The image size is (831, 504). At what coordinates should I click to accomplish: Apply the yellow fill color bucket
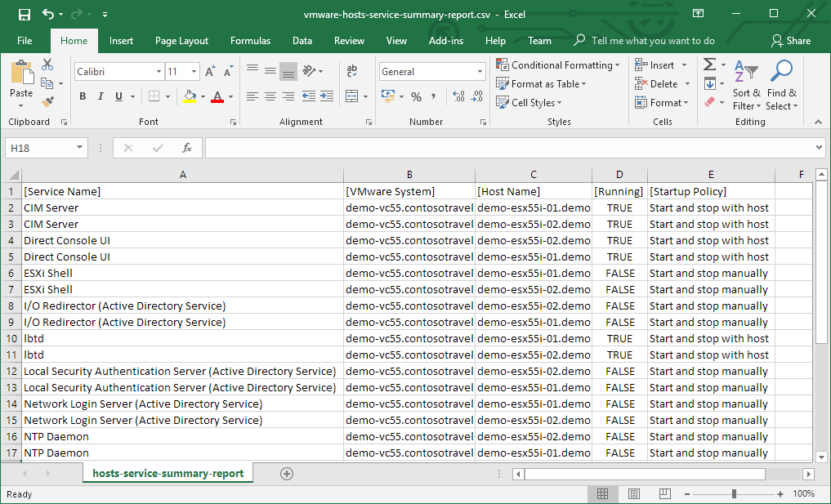[x=190, y=96]
